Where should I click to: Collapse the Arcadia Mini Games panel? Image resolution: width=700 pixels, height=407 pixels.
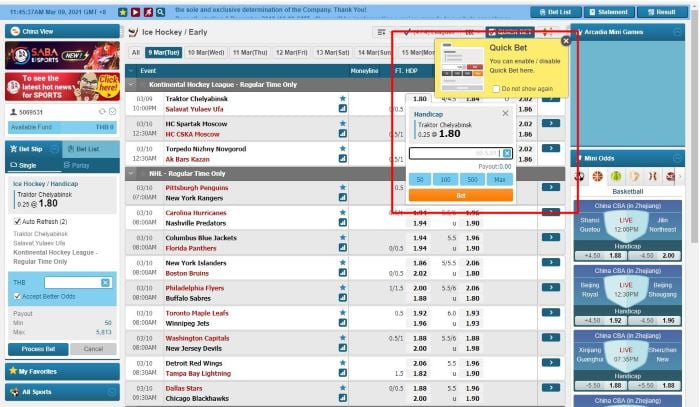[677, 32]
